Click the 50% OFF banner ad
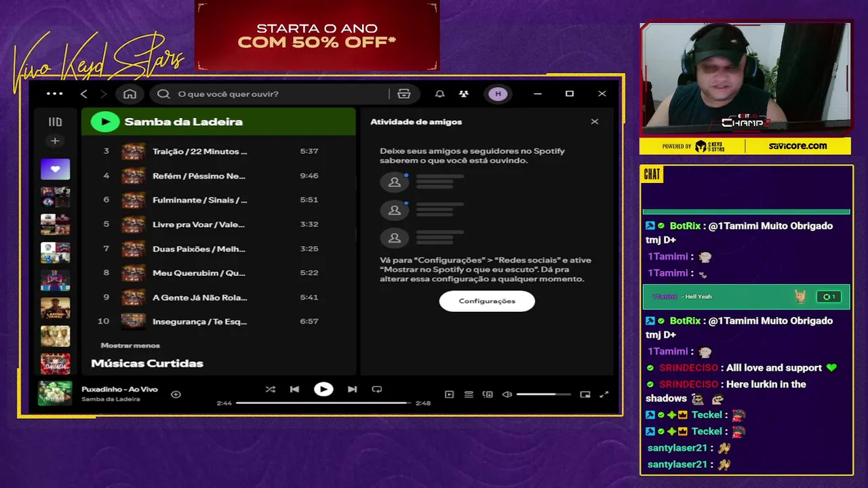 point(317,35)
